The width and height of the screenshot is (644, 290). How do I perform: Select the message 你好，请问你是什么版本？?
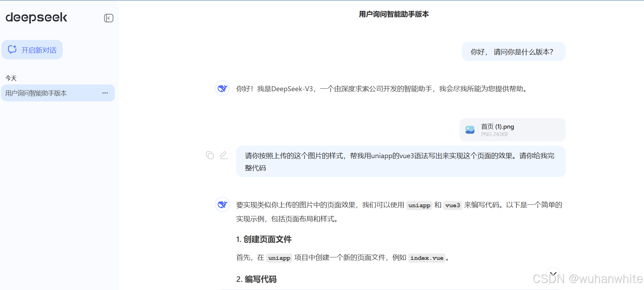click(x=514, y=52)
